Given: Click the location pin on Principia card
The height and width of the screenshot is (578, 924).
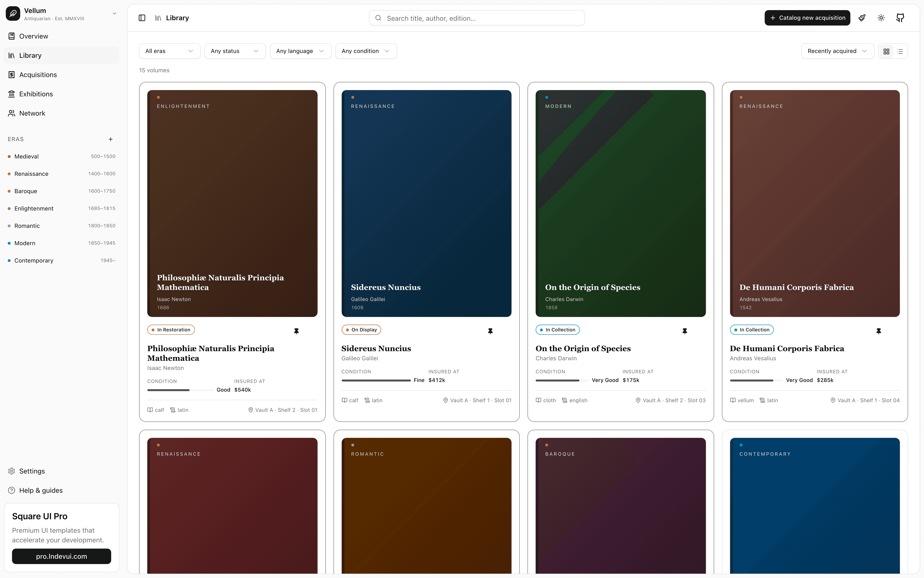Looking at the screenshot, I should 250,410.
